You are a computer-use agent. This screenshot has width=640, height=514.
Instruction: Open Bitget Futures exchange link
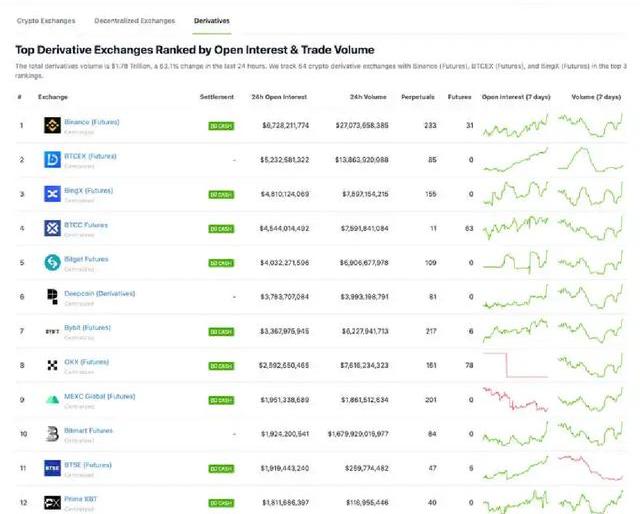click(86, 259)
